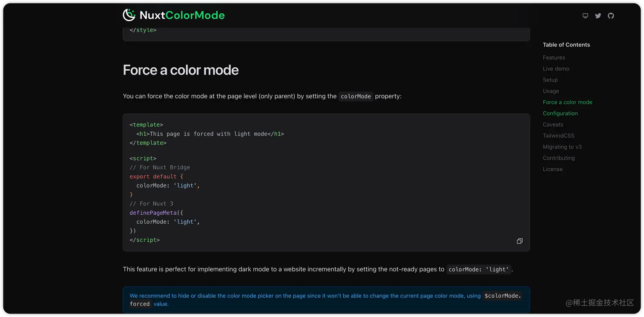The height and width of the screenshot is (317, 644).
Task: Open the Twitter icon link
Action: coord(598,16)
